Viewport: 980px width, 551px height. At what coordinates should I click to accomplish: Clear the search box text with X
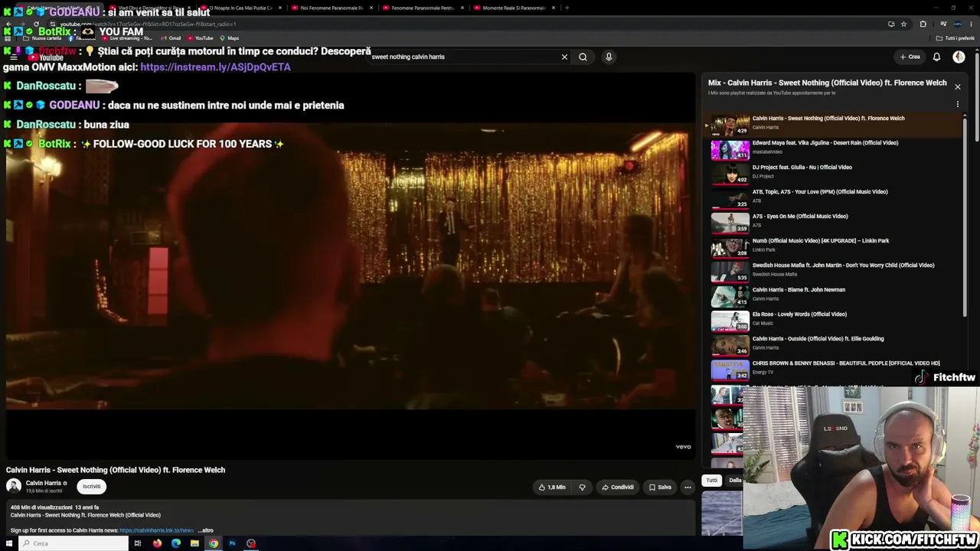564,57
